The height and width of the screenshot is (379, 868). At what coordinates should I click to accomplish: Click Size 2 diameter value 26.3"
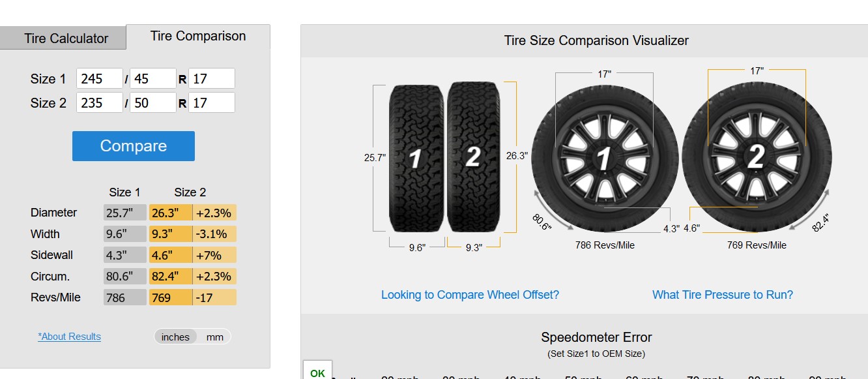tap(170, 213)
